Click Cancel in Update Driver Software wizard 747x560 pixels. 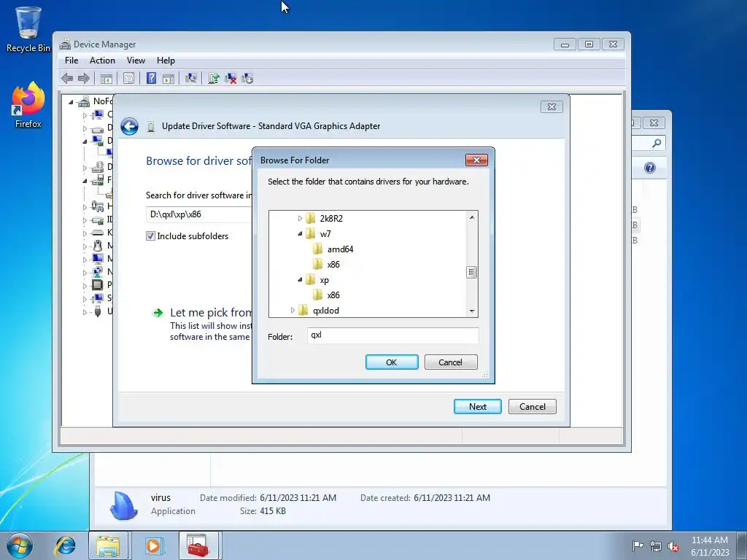click(x=532, y=407)
